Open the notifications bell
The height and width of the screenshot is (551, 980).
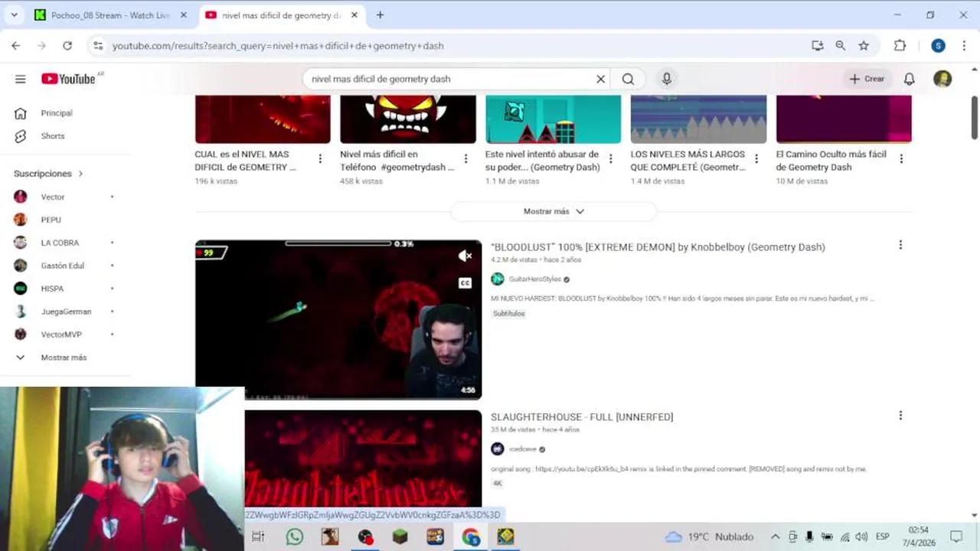(909, 78)
